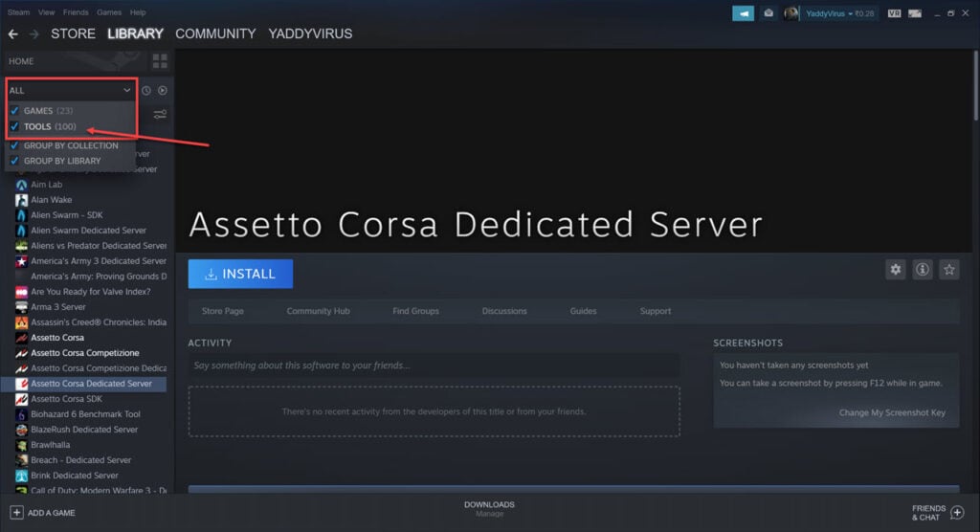This screenshot has width=980, height=532.
Task: Switch library to grid collections view
Action: tap(160, 61)
